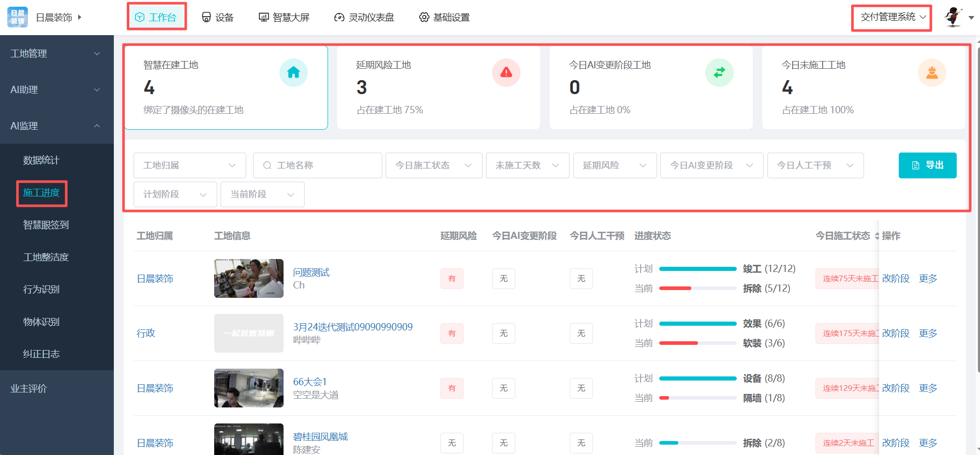The height and width of the screenshot is (455, 980).
Task: Click the home icon on 智慧在建工地 card
Action: click(x=293, y=73)
